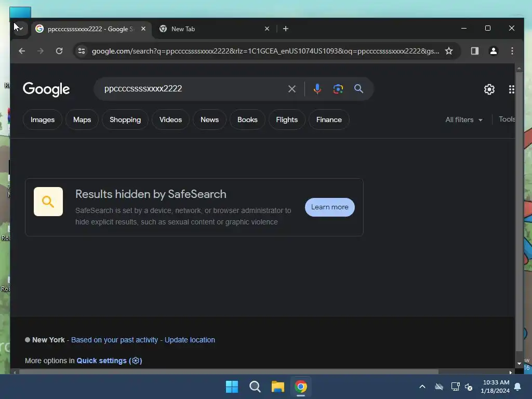This screenshot has height=399, width=532.
Task: Go forward to the next page
Action: 41,51
